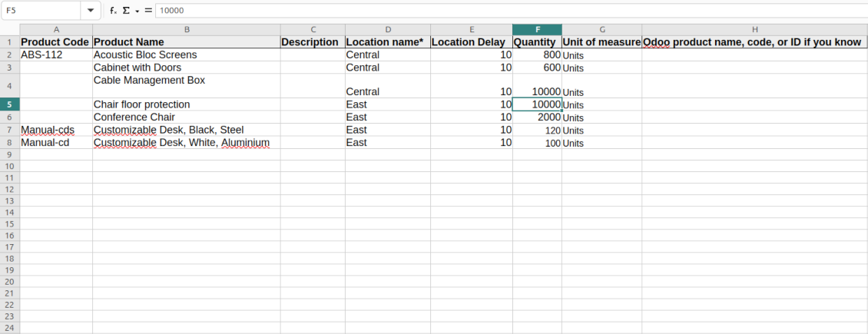
Task: Click the quantity cell containing 2000
Action: pyautogui.click(x=537, y=117)
